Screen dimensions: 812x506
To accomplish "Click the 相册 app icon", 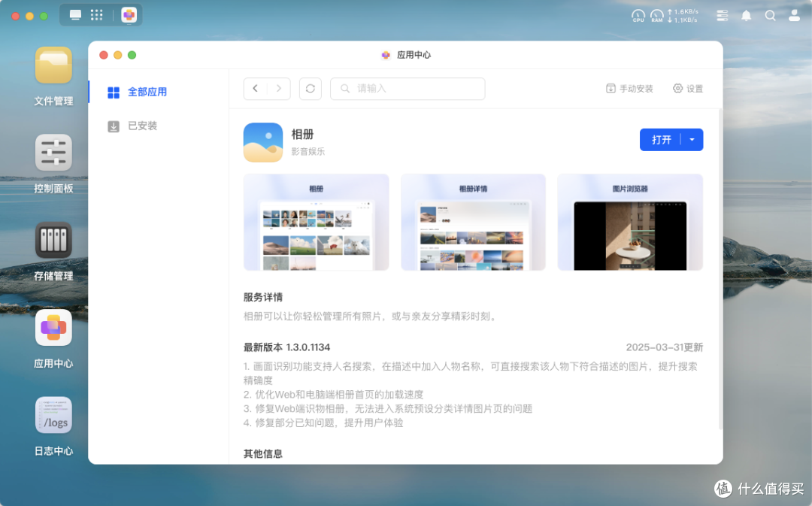I will pos(263,142).
